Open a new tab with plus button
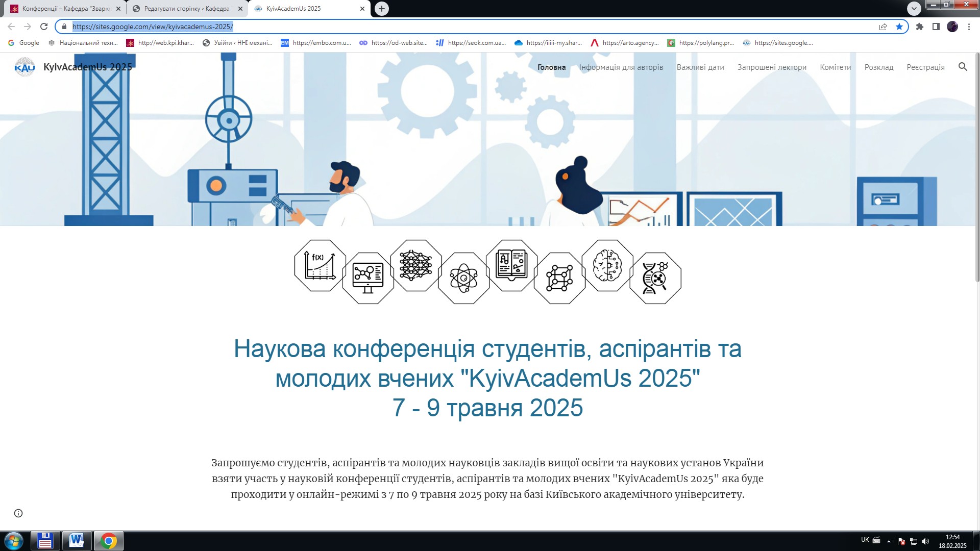The width and height of the screenshot is (980, 551). point(382,9)
